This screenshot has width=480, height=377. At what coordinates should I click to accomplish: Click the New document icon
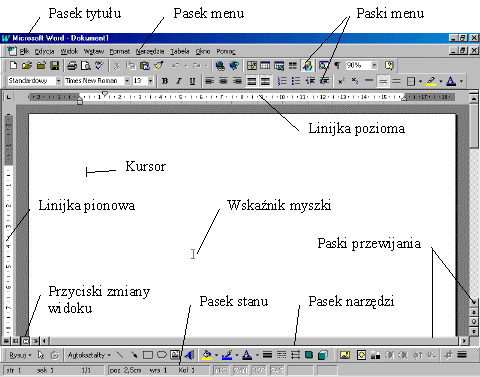pos(13,65)
